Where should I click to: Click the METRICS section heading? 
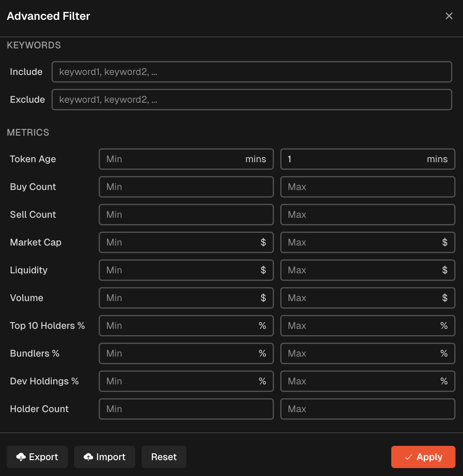pyautogui.click(x=28, y=132)
